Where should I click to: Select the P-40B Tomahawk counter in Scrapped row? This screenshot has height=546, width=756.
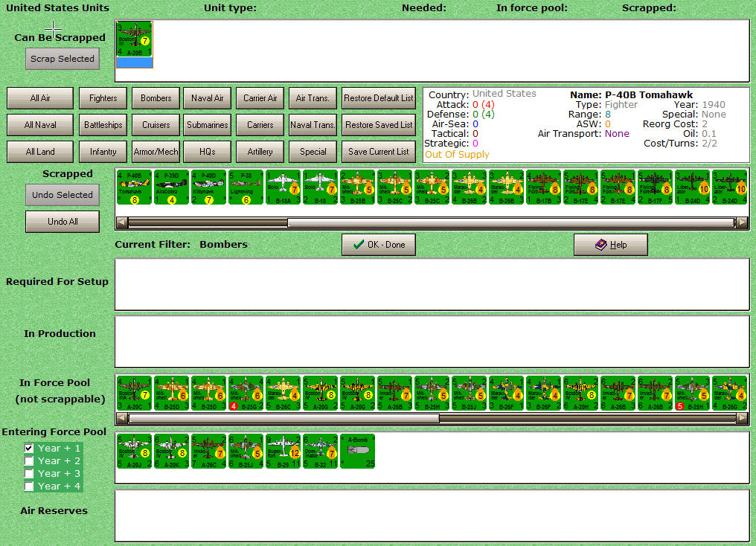134,186
